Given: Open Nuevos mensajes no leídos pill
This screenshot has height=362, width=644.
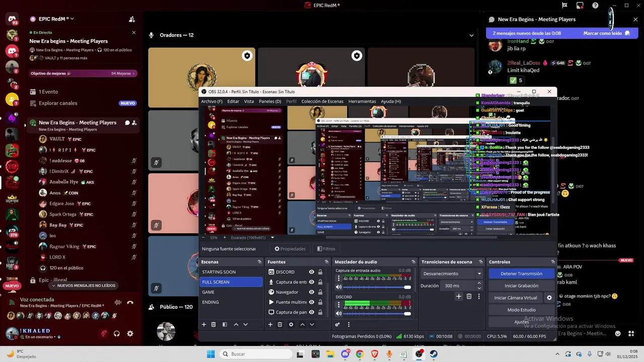Looking at the screenshot, I should pos(84,286).
